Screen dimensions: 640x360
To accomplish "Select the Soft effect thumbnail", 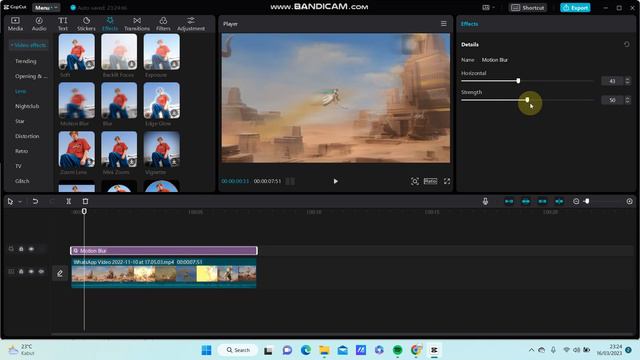I will pyautogui.click(x=77, y=52).
